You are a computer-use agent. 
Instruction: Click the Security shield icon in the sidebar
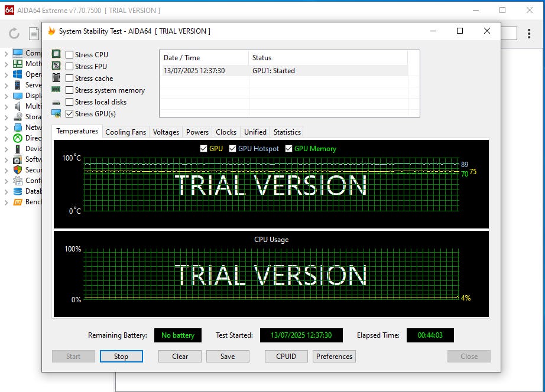[x=17, y=170]
